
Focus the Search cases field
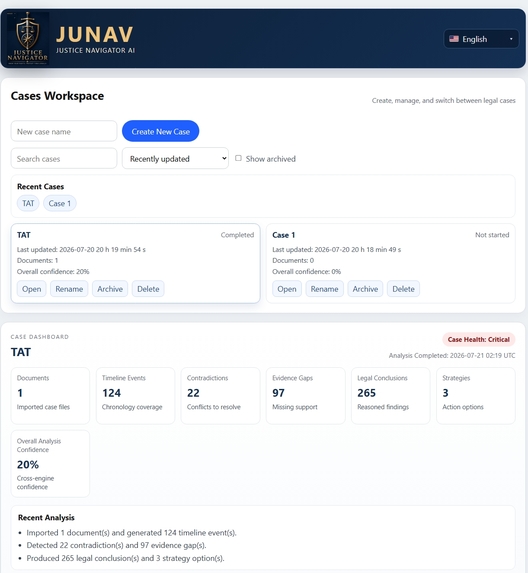pyautogui.click(x=64, y=159)
